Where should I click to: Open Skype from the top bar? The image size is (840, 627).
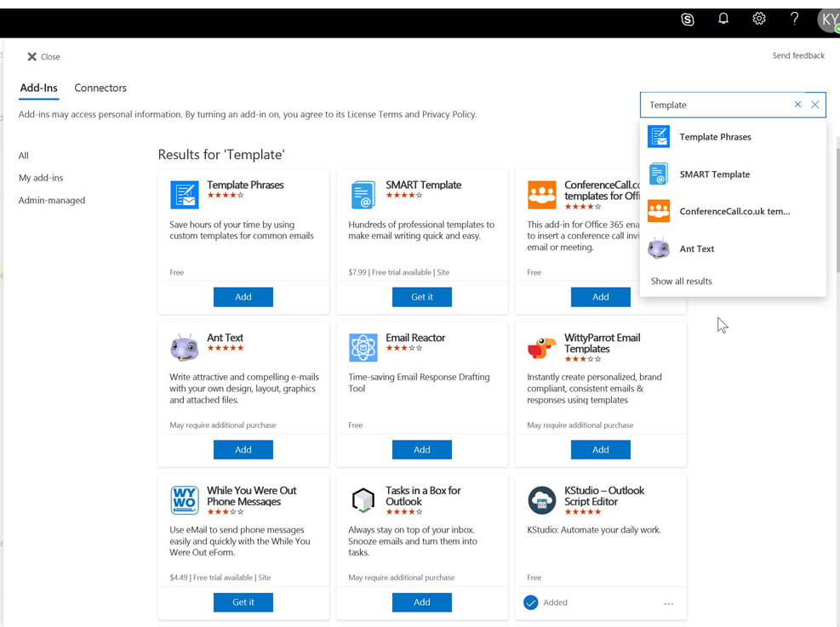[x=688, y=20]
